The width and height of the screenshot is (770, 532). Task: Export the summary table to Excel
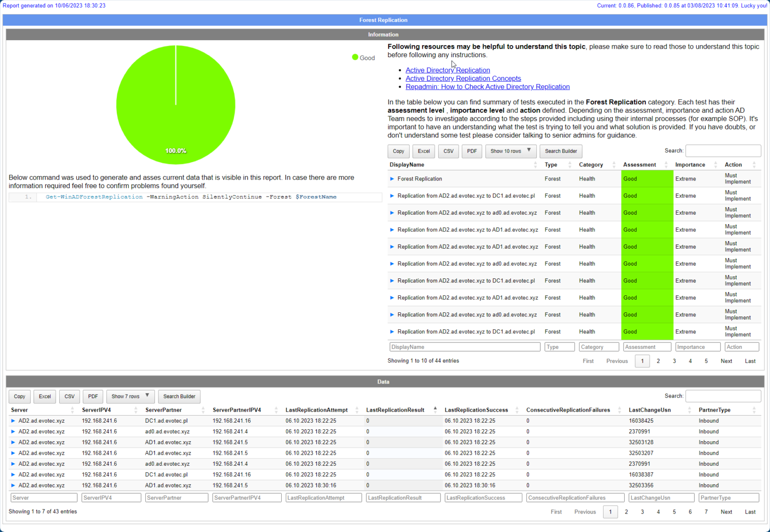423,151
